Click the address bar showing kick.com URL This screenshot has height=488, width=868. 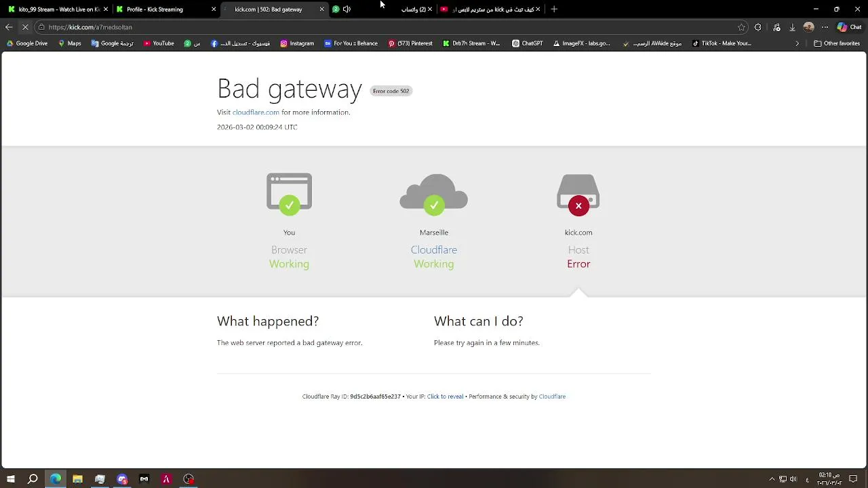(390, 27)
